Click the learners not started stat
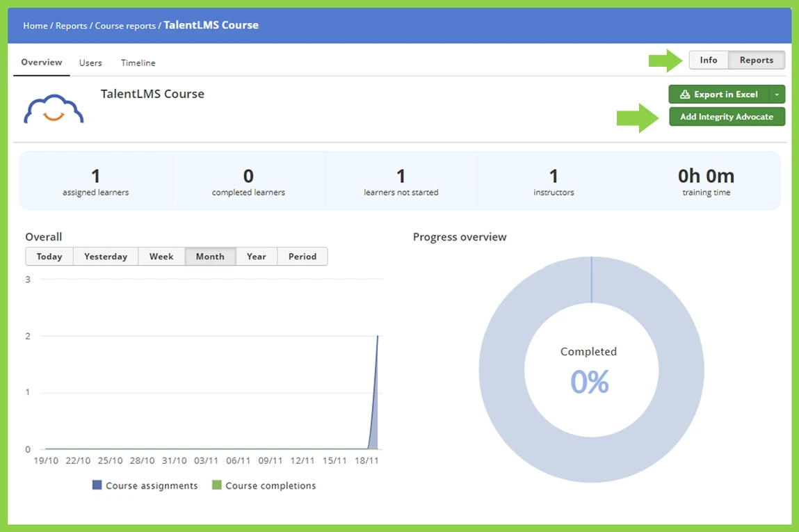Screen dimensions: 799x532 (401, 181)
